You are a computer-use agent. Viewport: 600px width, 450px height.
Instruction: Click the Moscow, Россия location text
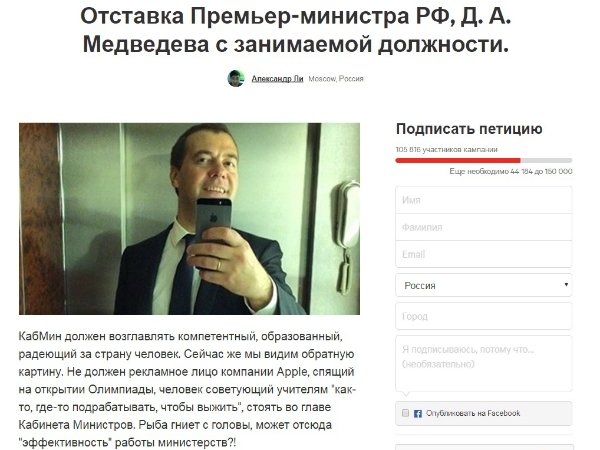[x=336, y=79]
